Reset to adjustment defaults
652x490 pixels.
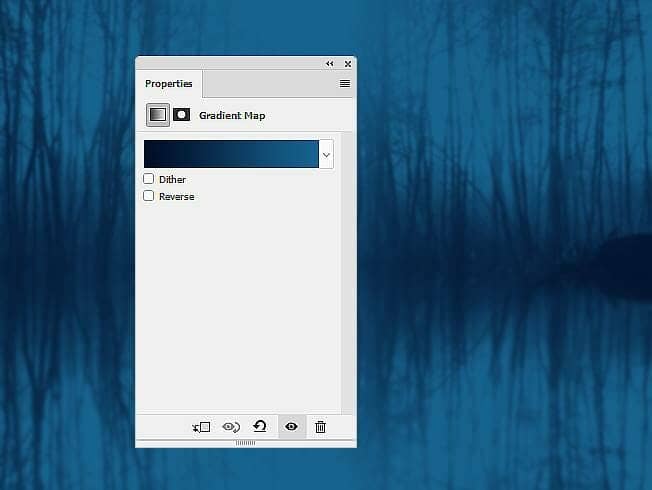[x=260, y=427]
